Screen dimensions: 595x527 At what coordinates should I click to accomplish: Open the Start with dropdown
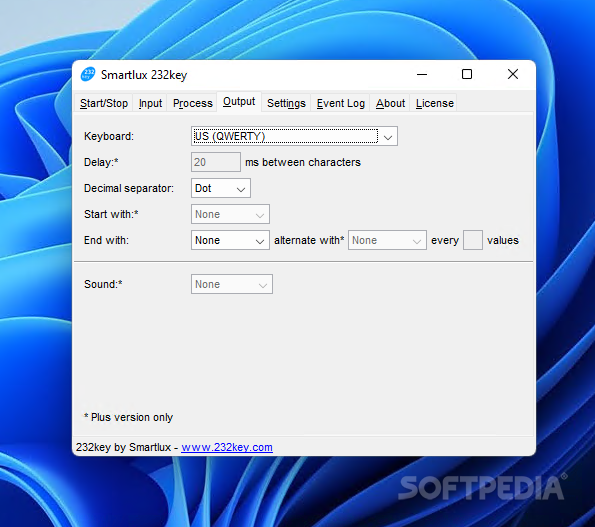[230, 214]
